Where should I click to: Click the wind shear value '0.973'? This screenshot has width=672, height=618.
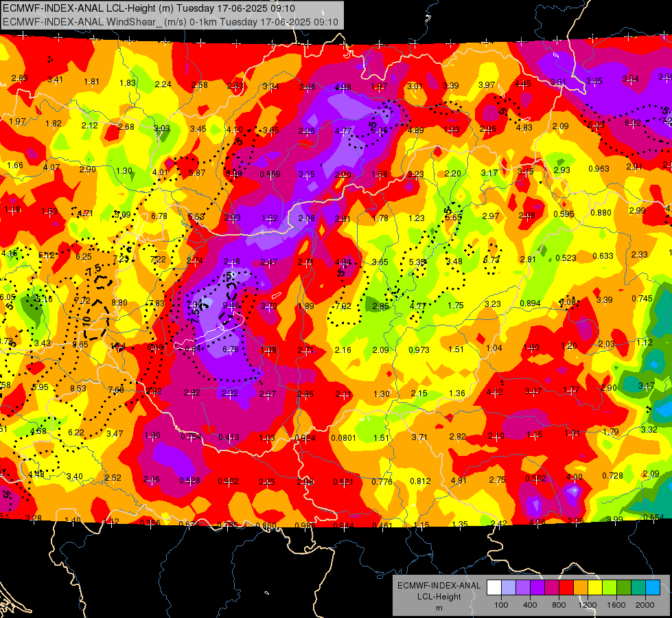419,350
